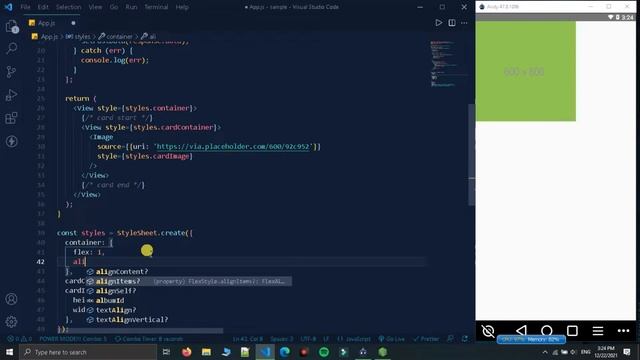Open the Windows Start menu

point(9,352)
